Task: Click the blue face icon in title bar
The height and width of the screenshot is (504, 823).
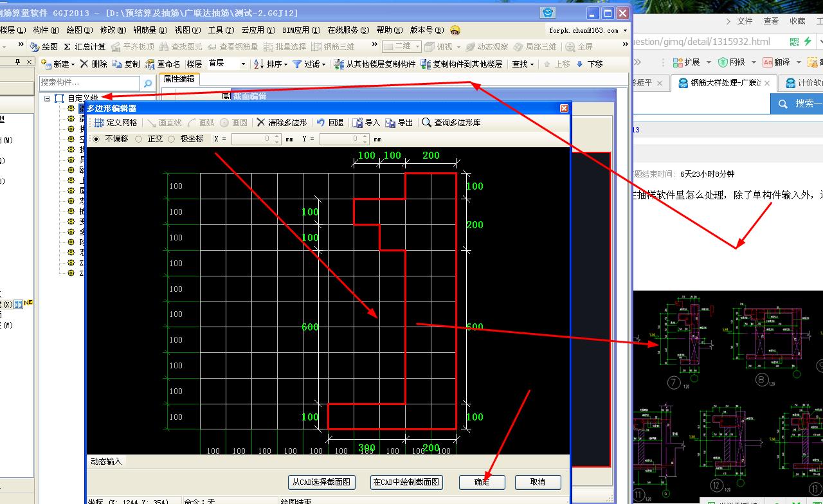Action: tap(548, 13)
